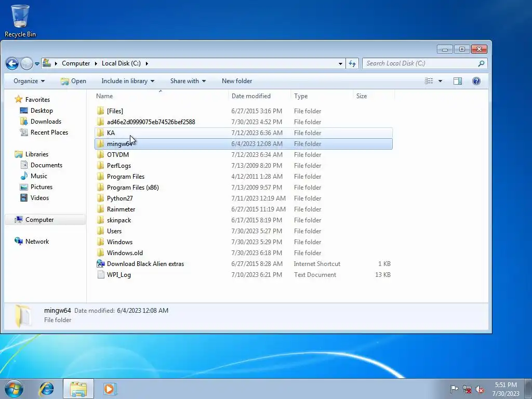The width and height of the screenshot is (532, 399).
Task: Sort by Date modified column header
Action: coord(260,96)
